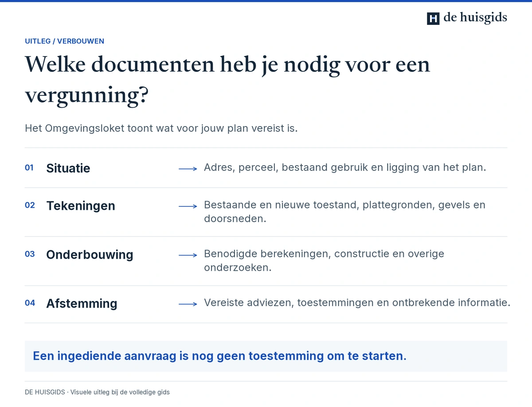Click the headline "Welke documenten heb je nodig"
The image size is (532, 407).
click(227, 80)
